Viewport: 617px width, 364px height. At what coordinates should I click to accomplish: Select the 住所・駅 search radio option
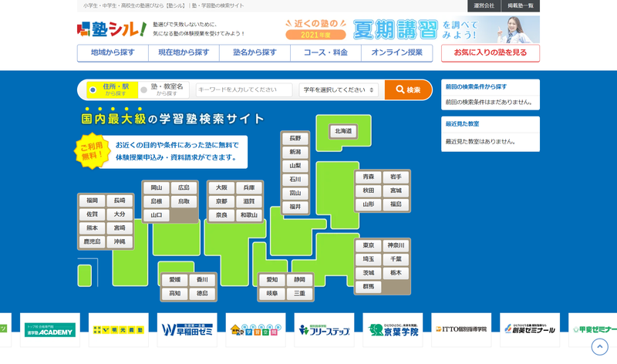pos(112,89)
